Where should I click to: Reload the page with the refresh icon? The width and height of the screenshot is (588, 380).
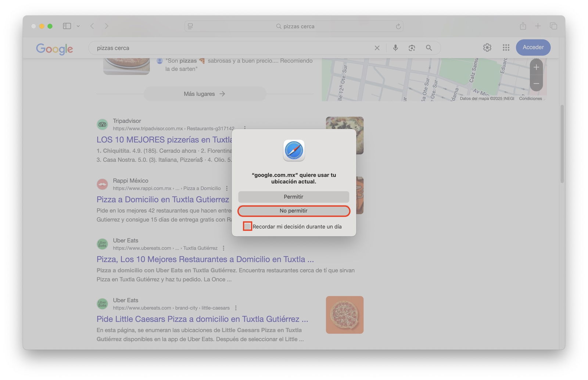tap(398, 26)
